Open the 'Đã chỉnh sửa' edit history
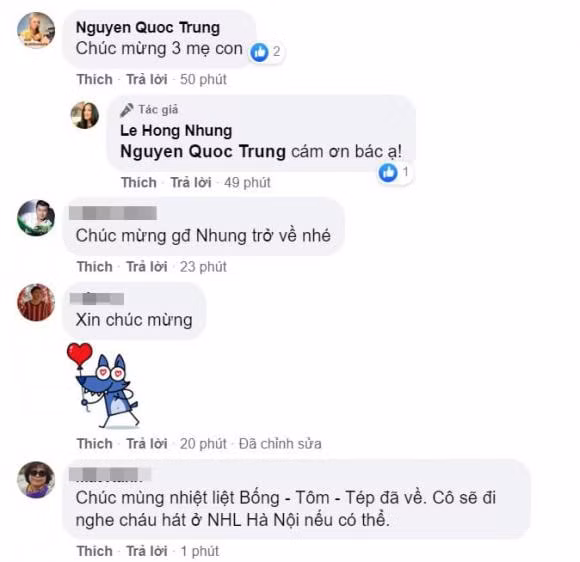The width and height of the screenshot is (580, 562). coord(280,444)
